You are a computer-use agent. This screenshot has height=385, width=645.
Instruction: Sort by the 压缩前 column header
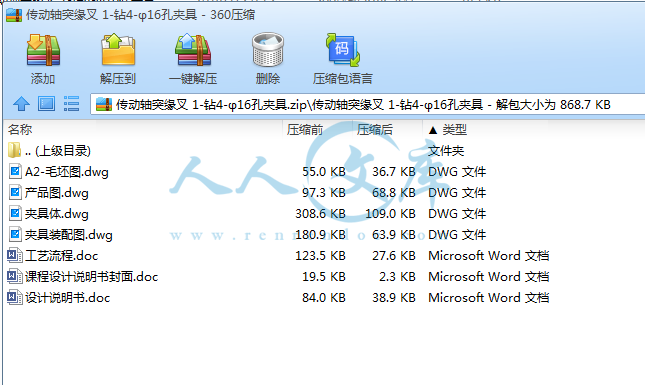305,130
